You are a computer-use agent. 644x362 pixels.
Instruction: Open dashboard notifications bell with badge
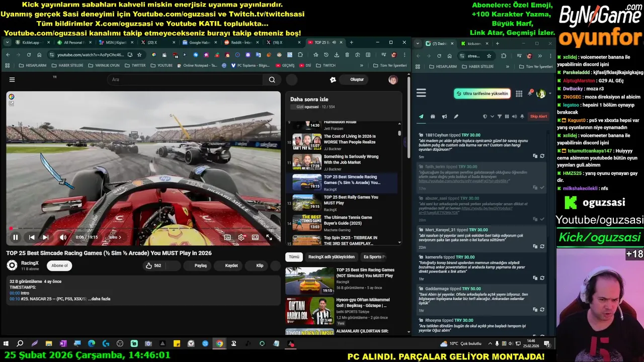tap(530, 94)
